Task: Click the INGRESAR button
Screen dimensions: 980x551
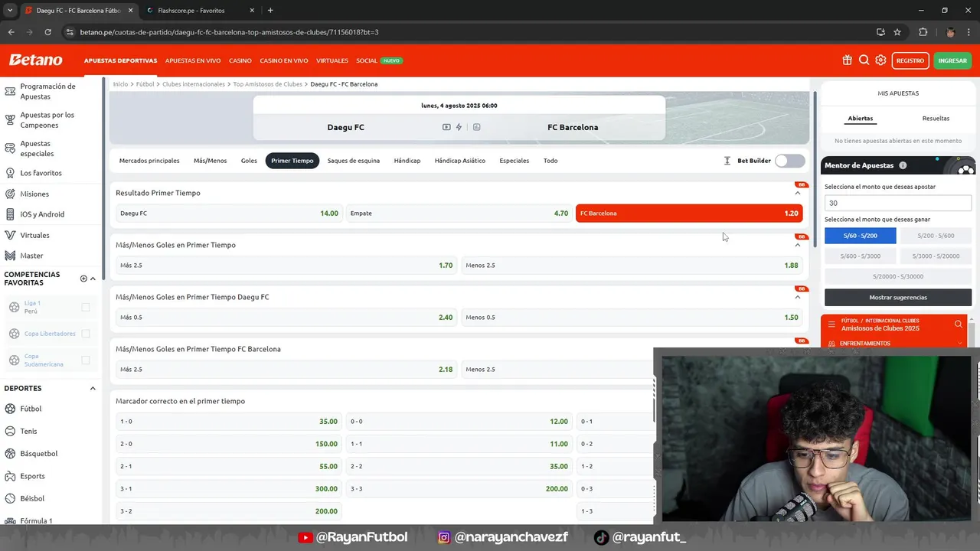Action: (952, 60)
